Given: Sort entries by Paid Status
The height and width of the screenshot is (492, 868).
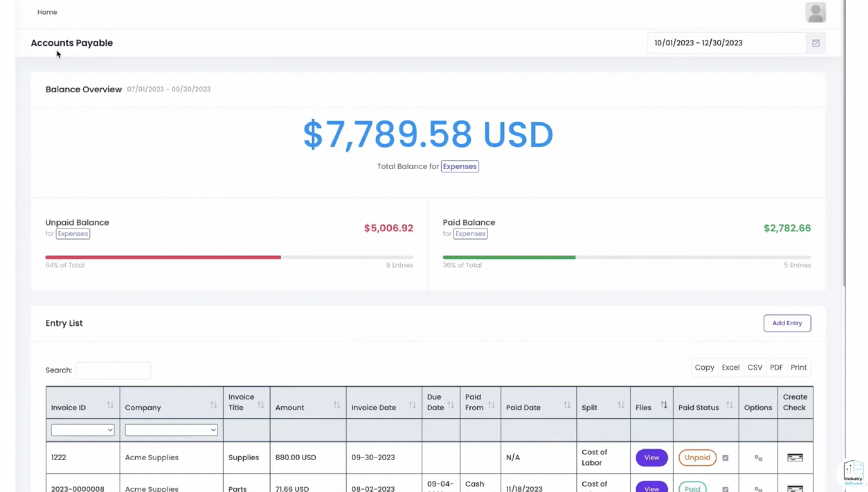Looking at the screenshot, I should pyautogui.click(x=729, y=405).
